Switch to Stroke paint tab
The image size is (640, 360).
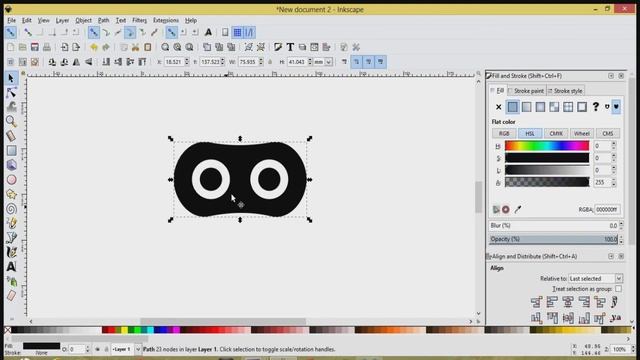coord(526,91)
